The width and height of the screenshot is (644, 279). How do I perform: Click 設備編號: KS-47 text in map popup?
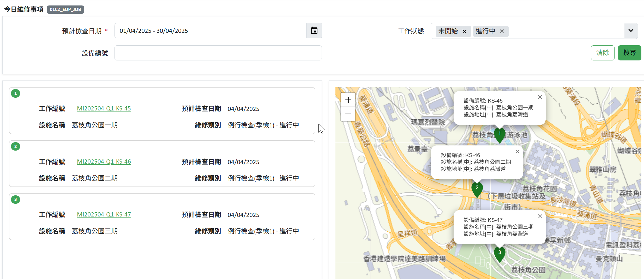coord(483,220)
